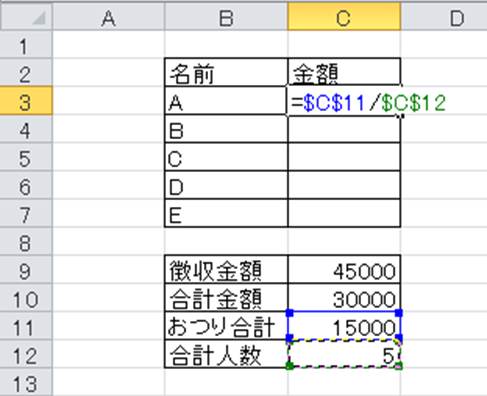
Task: Click cell B6 containing name D
Action: (x=226, y=185)
